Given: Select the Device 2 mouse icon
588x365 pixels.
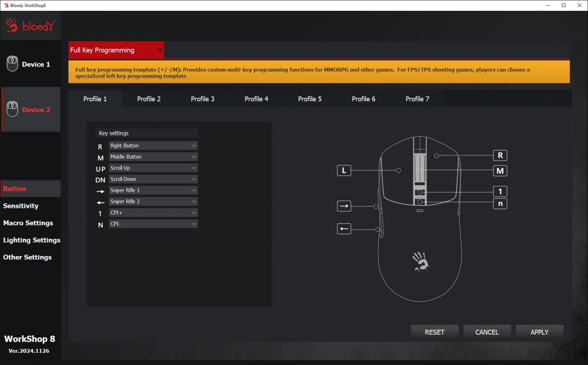Looking at the screenshot, I should (13, 109).
